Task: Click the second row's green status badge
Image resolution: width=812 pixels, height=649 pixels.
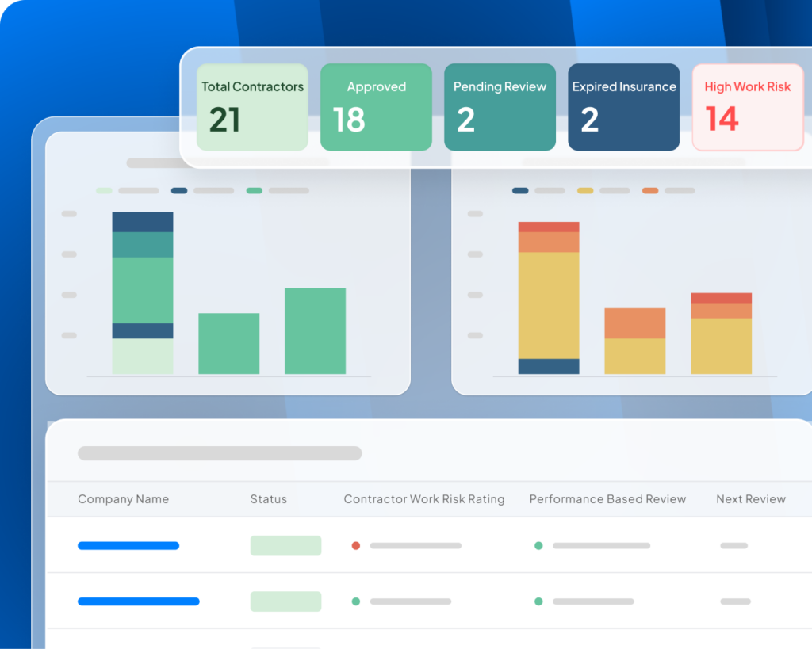Action: point(285,601)
